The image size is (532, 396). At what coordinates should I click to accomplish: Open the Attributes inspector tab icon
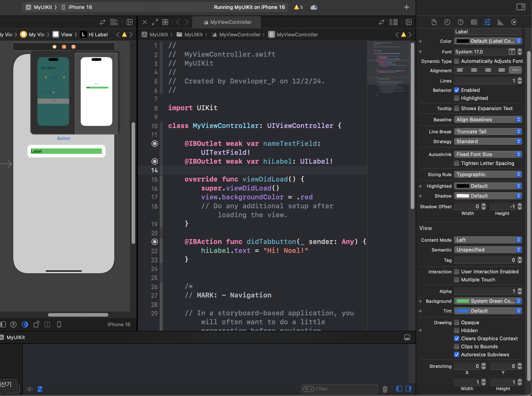(x=487, y=22)
